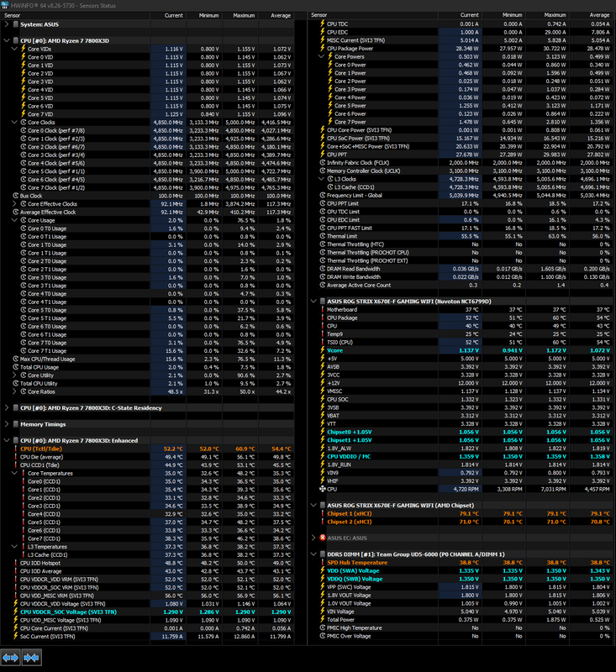Click the clock icon beside Total CPU Usage
Screen dimensions: 616x672
coord(16,367)
